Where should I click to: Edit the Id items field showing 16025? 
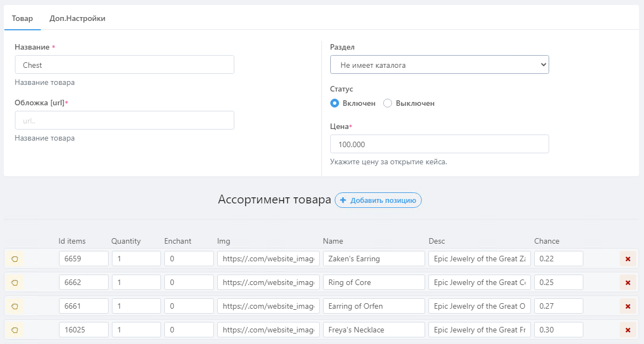84,330
